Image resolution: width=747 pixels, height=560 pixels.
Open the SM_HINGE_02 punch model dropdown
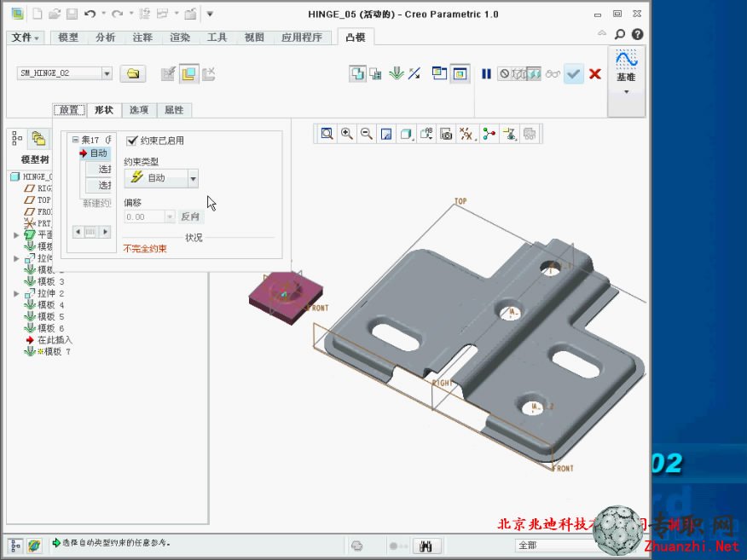pyautogui.click(x=107, y=73)
